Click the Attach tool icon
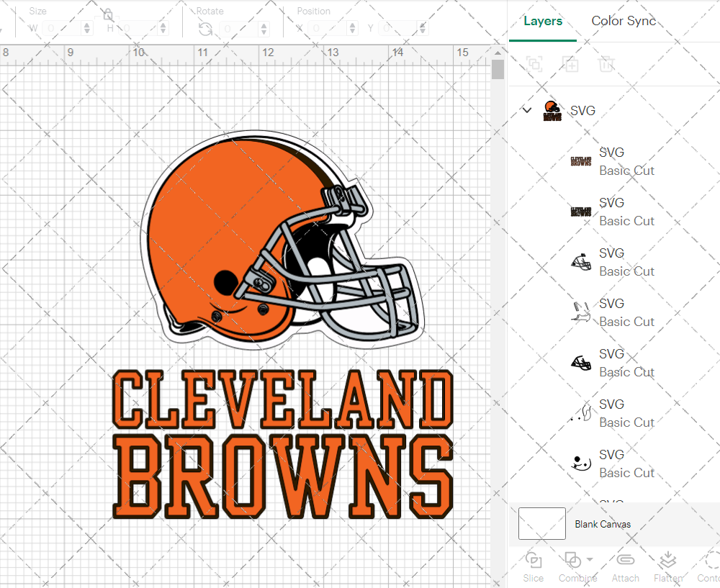This screenshot has width=720, height=588. [x=625, y=560]
